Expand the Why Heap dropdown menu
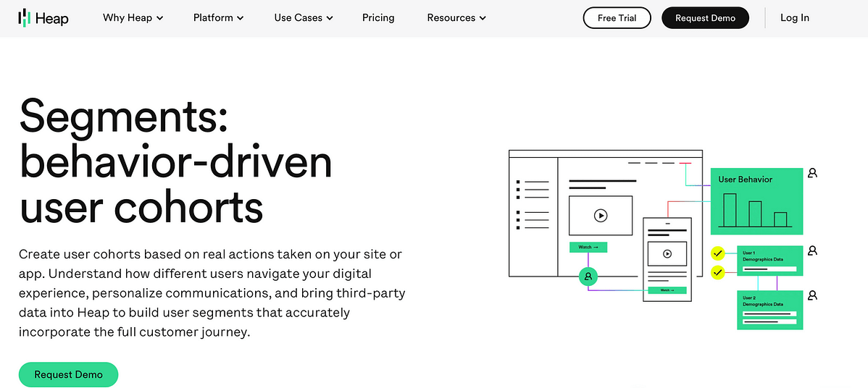Image resolution: width=868 pixels, height=388 pixels. tap(133, 18)
